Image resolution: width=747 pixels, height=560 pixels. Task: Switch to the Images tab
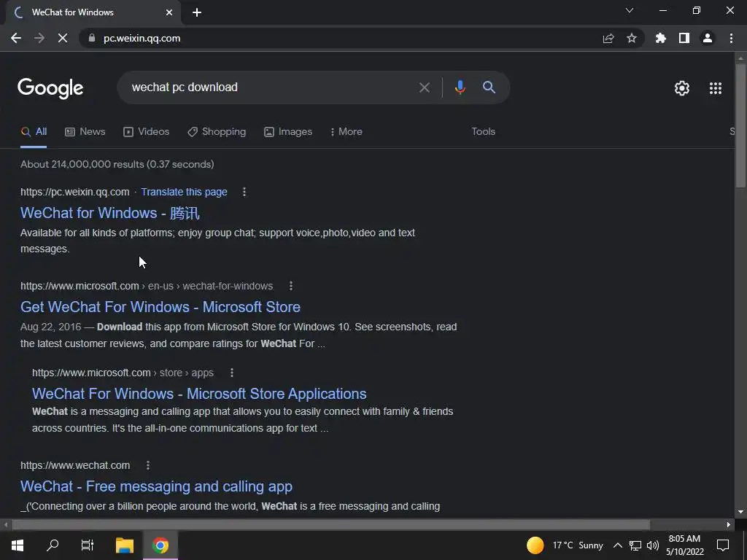[288, 132]
